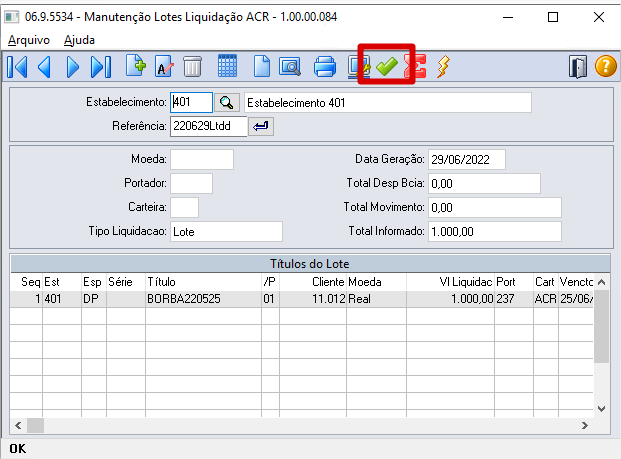Exit via the door icon
This screenshot has width=621, height=459.
(578, 67)
